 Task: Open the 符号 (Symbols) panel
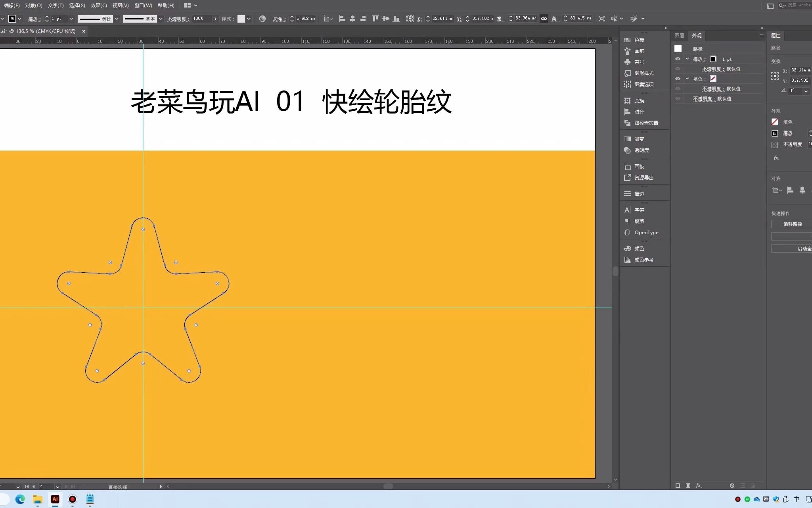[x=634, y=62]
